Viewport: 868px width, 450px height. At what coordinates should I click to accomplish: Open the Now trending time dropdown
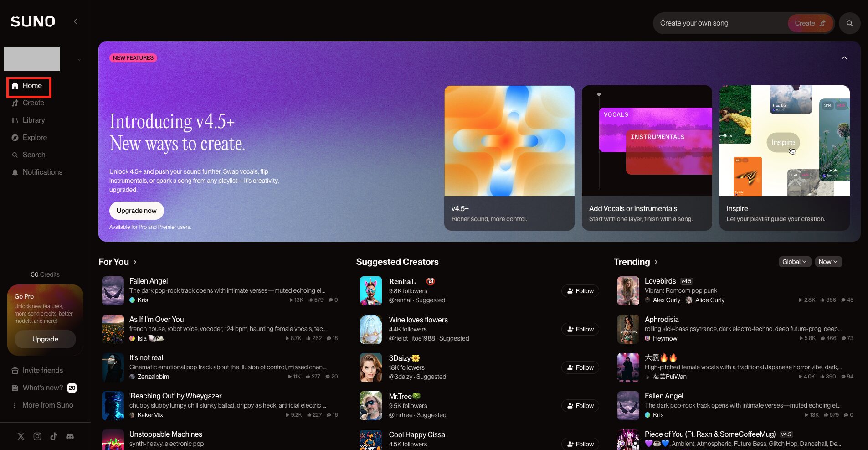(828, 262)
